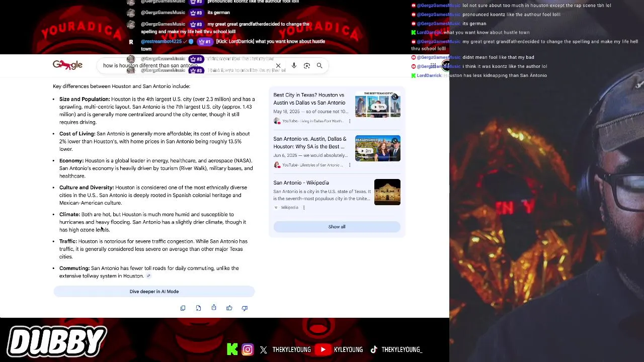Click the 'Climate:' heading

(x=69, y=215)
